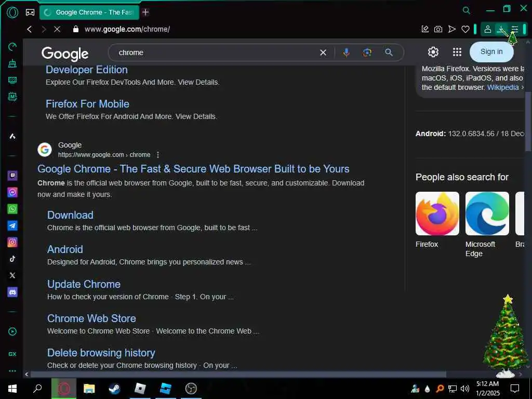Submit search with magnifier icon
This screenshot has height=399, width=532.
point(389,52)
